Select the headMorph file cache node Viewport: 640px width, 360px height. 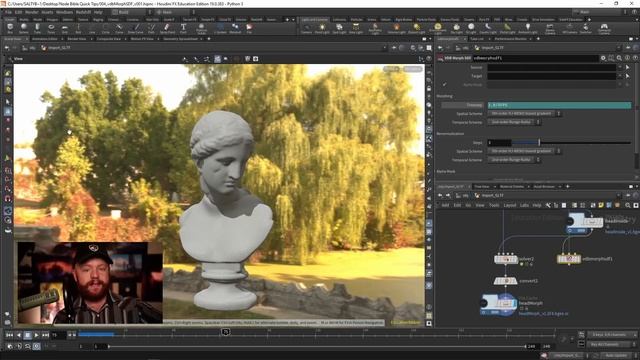point(499,304)
